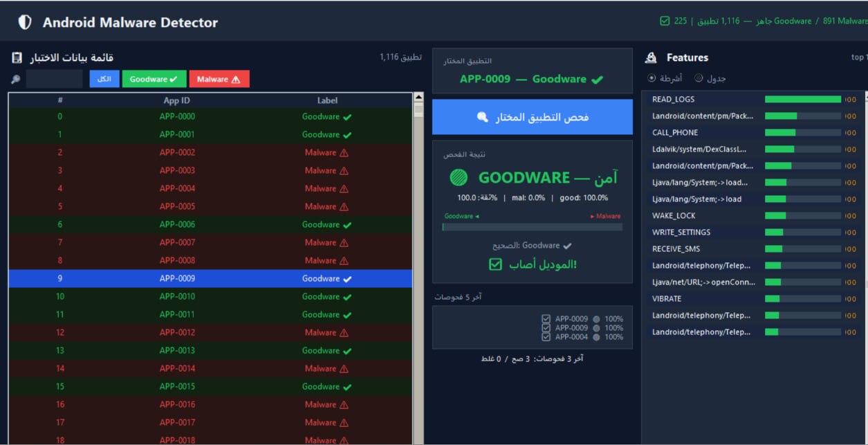Click the WAKE_LOCK importance bar
This screenshot has width=868, height=445.
[803, 216]
